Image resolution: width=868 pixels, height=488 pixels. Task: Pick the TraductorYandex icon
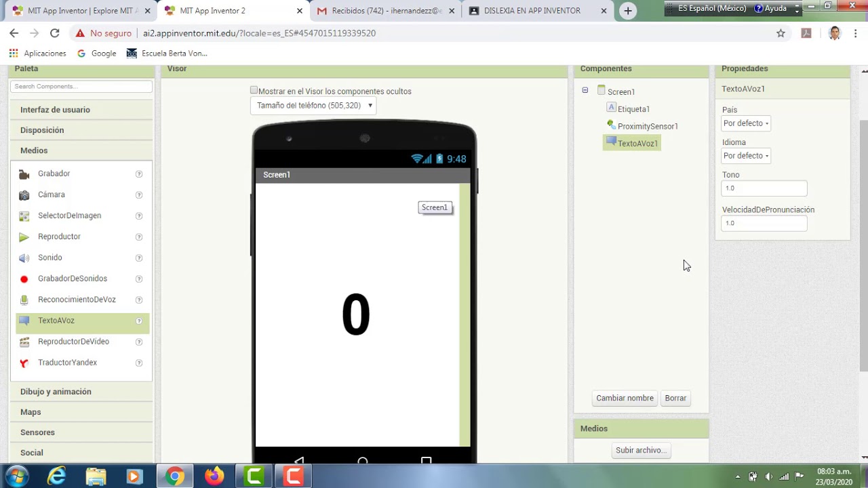click(24, 363)
